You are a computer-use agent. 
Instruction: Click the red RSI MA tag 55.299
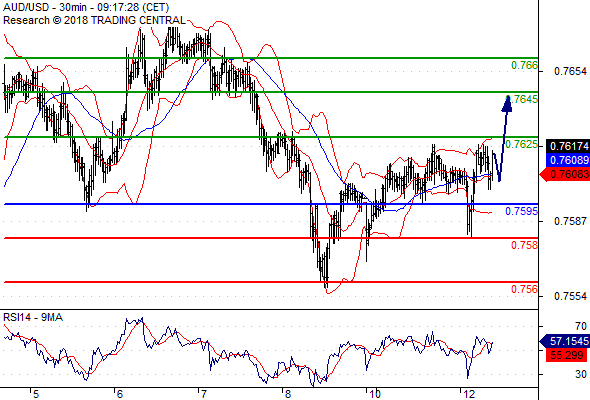567,355
